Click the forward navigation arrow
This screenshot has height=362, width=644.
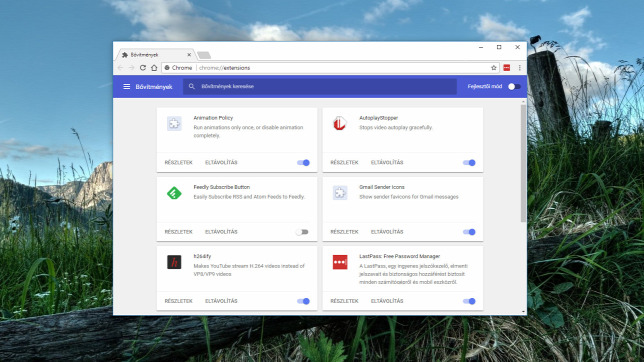[131, 68]
